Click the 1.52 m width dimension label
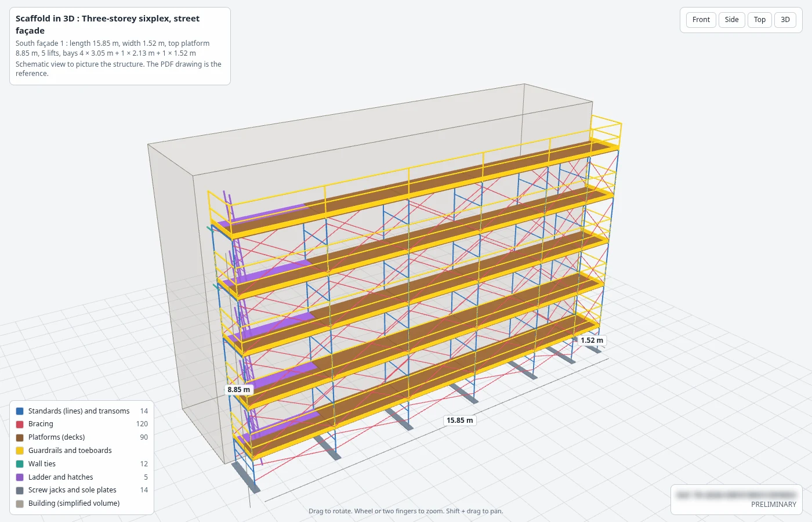 (592, 340)
